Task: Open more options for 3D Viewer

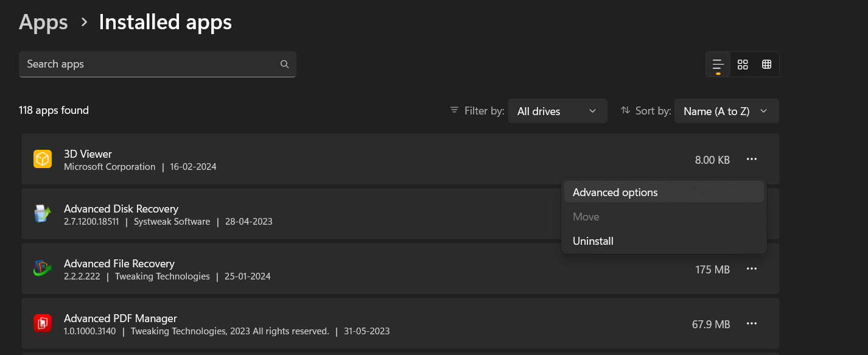Action: [x=751, y=159]
